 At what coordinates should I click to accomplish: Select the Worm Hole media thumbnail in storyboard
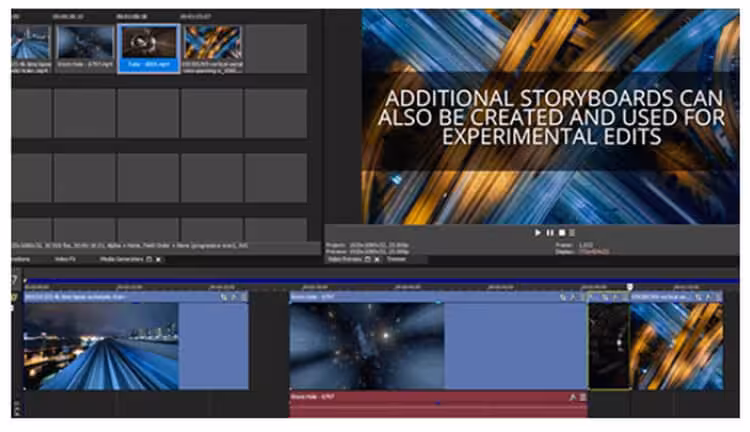[85, 49]
